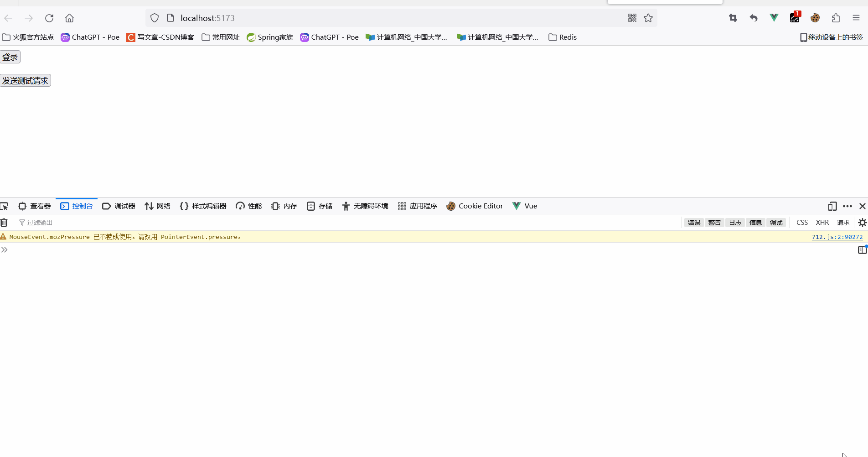Switch to the Vue devtools tab
Viewport: 868px width, 457px height.
click(525, 206)
